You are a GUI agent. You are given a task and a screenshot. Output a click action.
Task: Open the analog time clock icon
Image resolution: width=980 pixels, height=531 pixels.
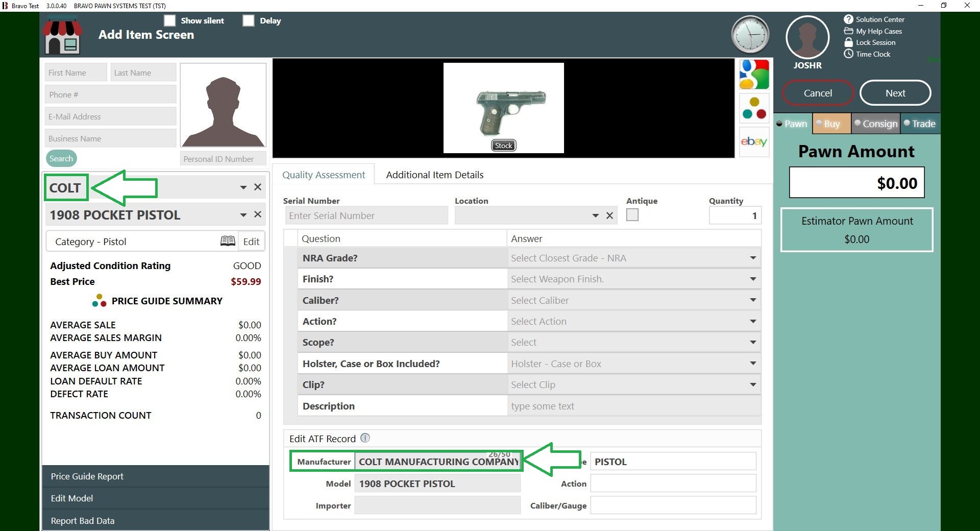[x=750, y=35]
